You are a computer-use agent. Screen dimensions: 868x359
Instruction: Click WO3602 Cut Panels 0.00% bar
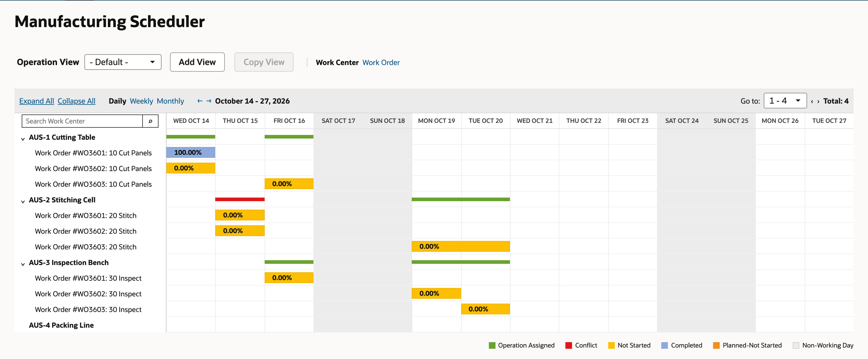coord(191,168)
